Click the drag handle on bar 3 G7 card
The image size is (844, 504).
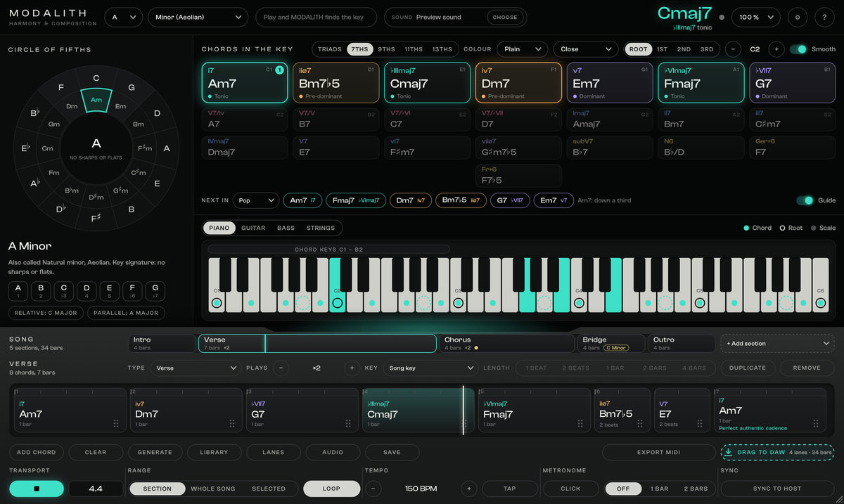pos(348,423)
